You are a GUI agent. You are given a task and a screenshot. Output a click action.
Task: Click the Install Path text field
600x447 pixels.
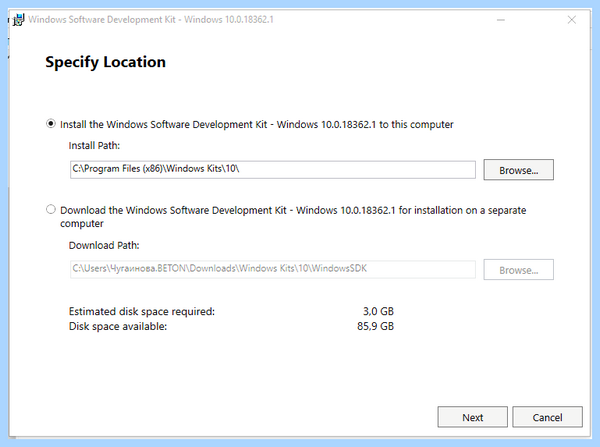pos(273,169)
